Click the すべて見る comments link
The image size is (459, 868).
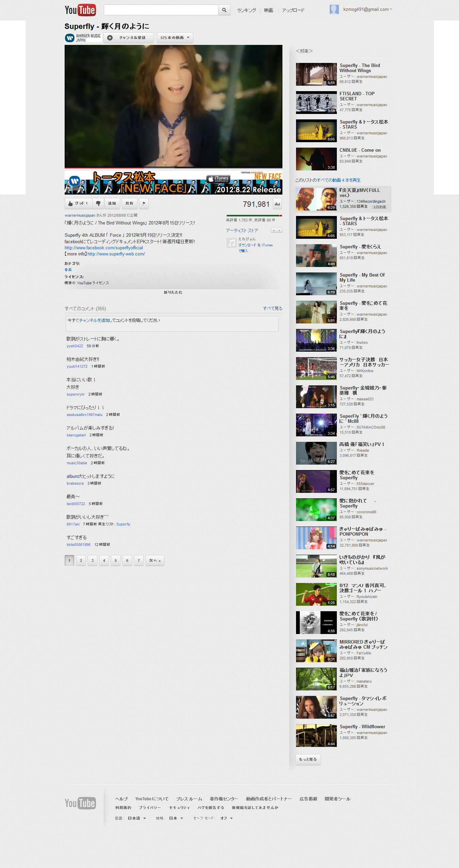(273, 308)
